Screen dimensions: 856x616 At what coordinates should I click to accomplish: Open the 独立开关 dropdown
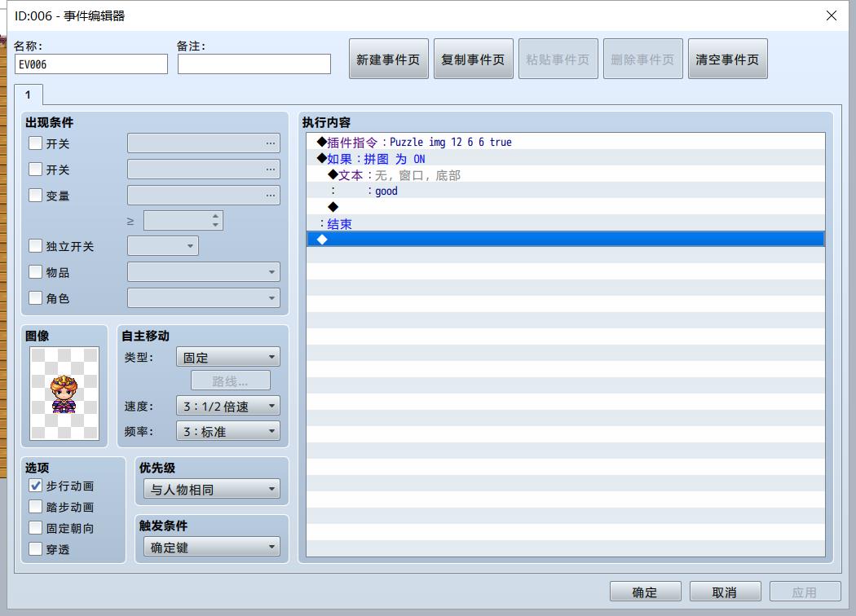163,246
